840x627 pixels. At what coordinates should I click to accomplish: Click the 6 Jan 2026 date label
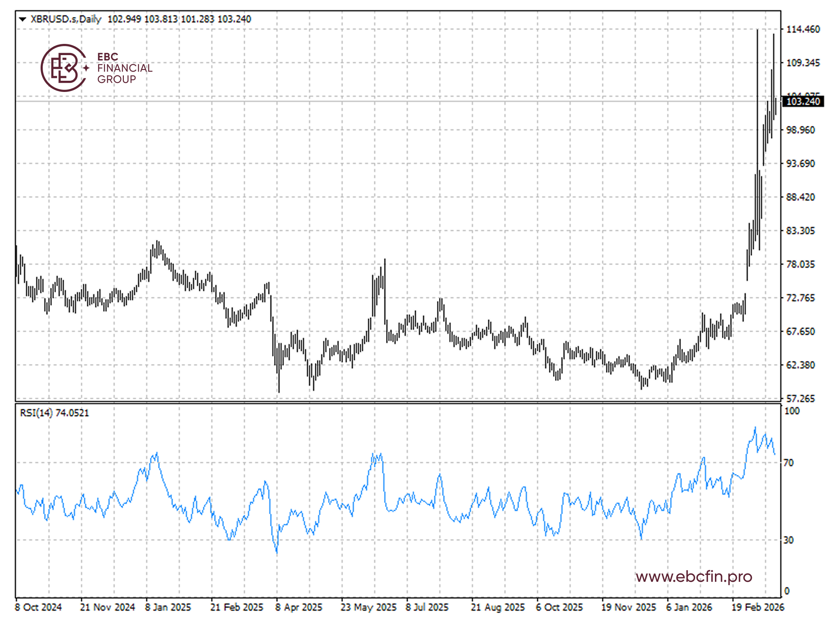click(x=689, y=607)
